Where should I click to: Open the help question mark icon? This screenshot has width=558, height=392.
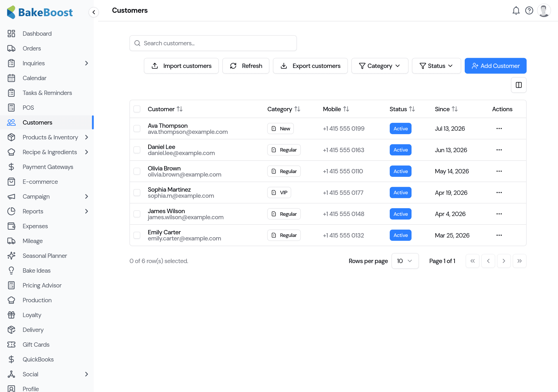point(529,11)
